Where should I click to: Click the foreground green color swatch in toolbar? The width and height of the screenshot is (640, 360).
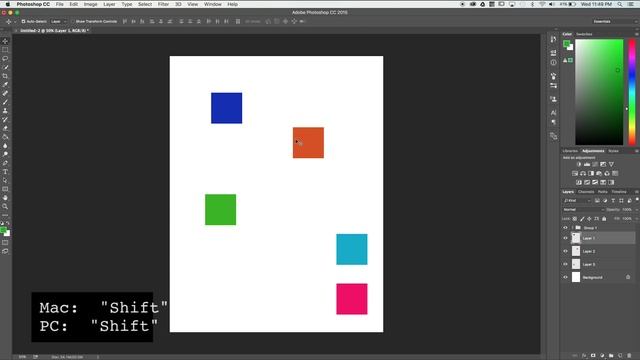tap(3, 230)
